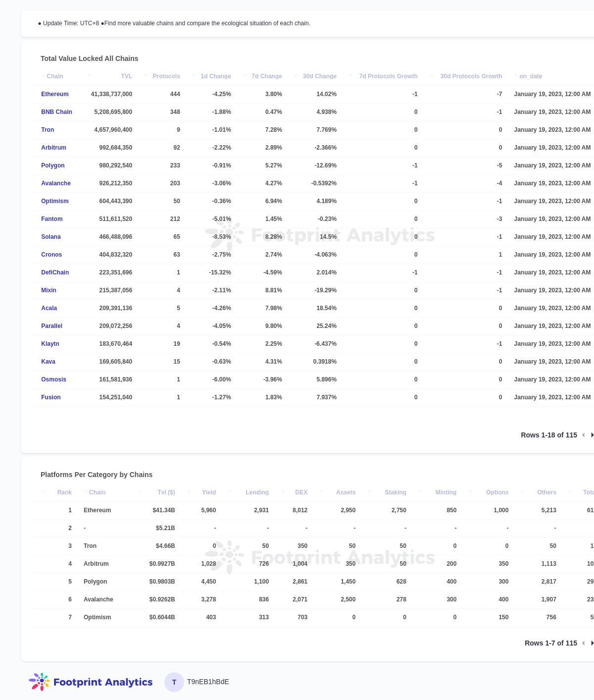The width and height of the screenshot is (594, 700).
Task: Sort by the Protocols column header
Action: tap(166, 76)
